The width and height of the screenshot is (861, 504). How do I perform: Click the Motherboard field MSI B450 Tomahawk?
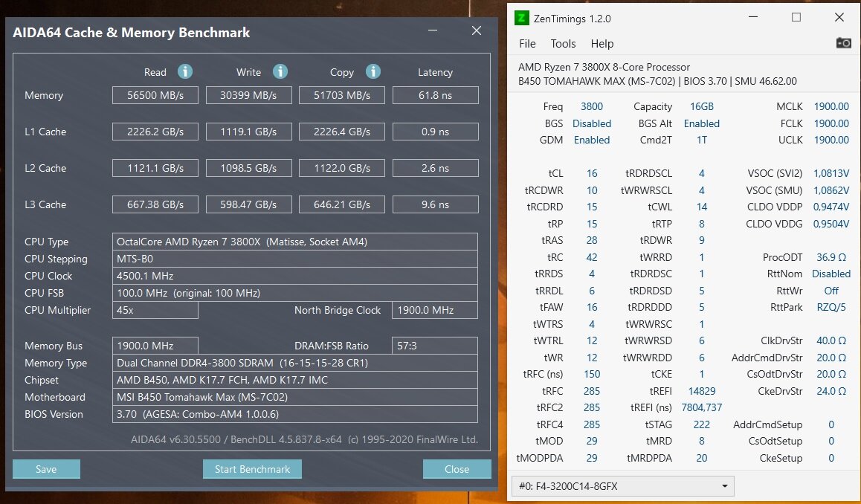[295, 397]
